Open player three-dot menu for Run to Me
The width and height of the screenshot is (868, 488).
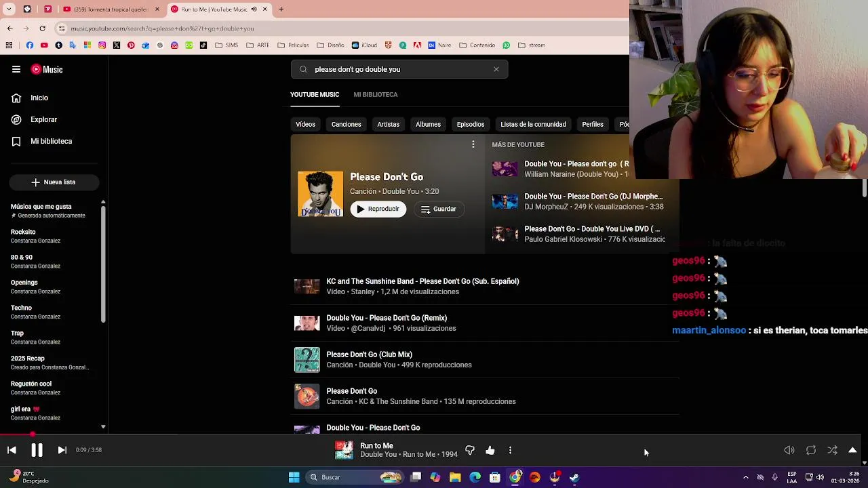[510, 450]
